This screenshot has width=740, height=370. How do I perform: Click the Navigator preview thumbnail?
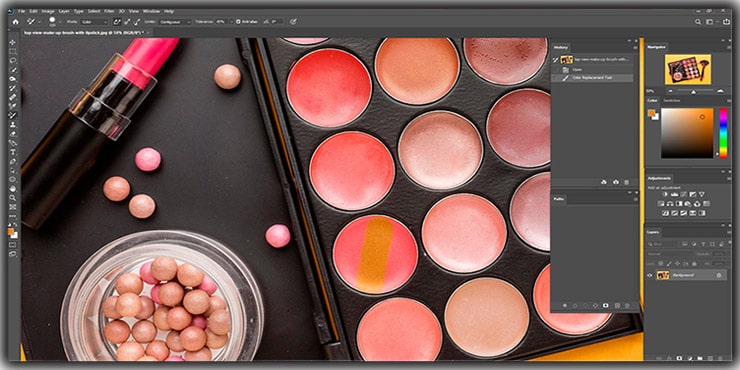point(688,69)
